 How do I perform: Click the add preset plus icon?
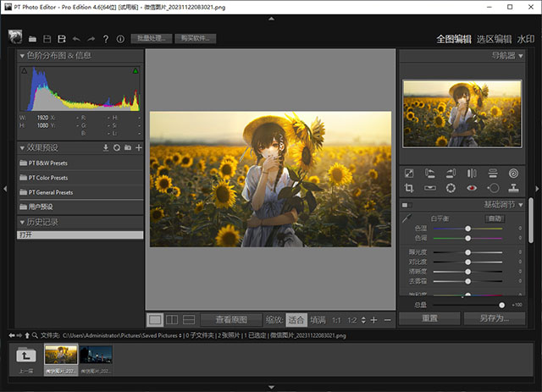[x=138, y=147]
